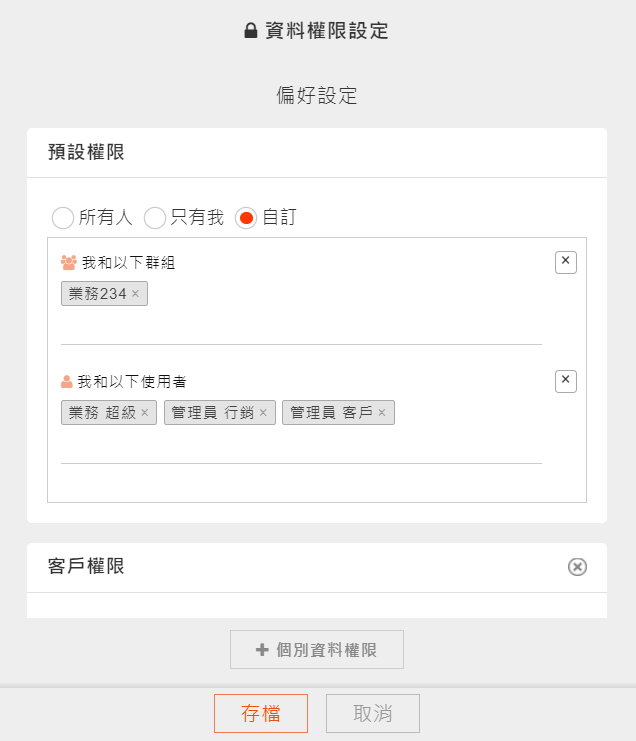Screen dimensions: 636x741
Task: Remove the 業務 超級 user tag
Action: pos(145,413)
